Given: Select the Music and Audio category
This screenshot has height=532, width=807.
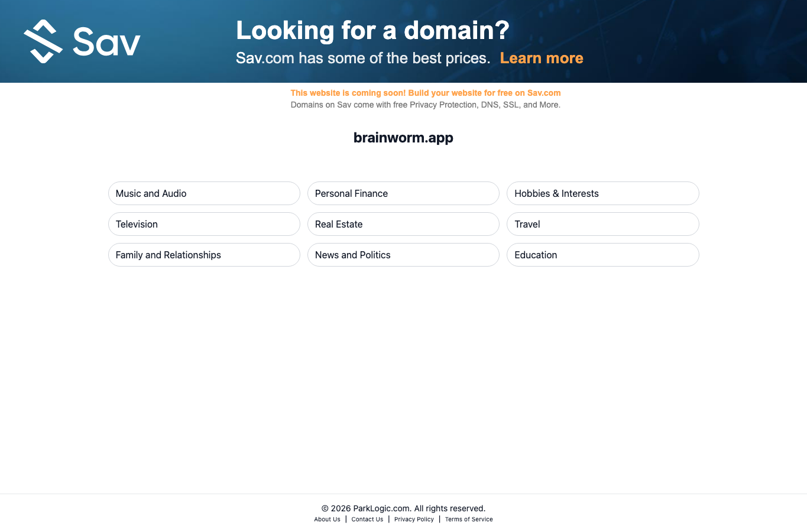Looking at the screenshot, I should 204,193.
